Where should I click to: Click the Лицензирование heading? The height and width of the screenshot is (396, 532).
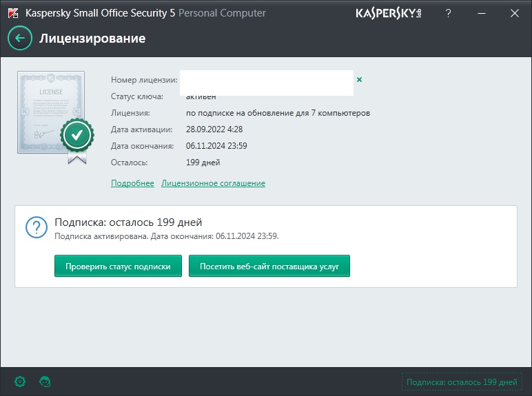tap(92, 39)
